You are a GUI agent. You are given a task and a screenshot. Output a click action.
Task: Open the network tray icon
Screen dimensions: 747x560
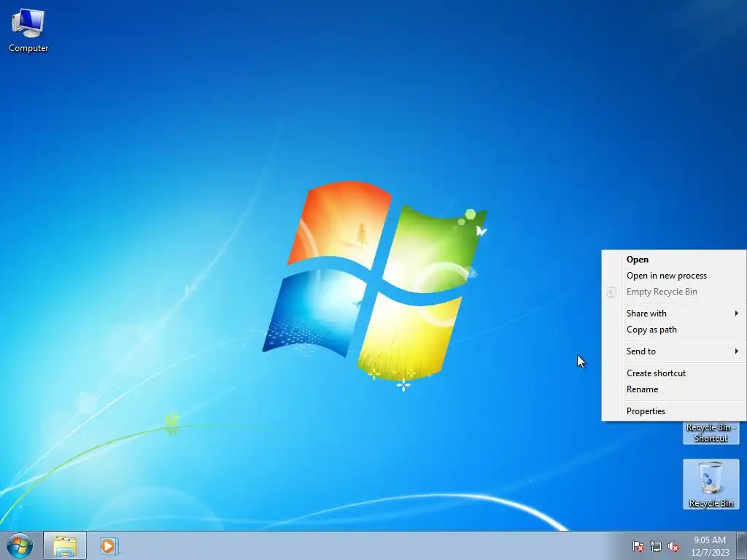click(x=656, y=547)
